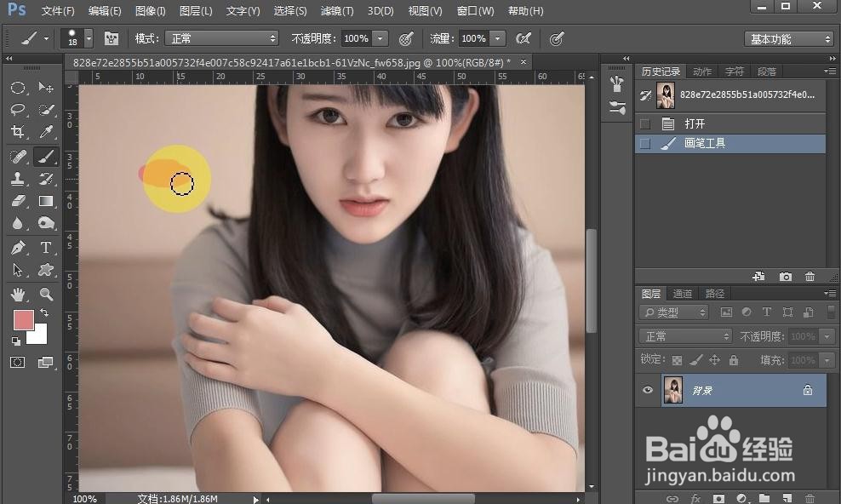
Task: Switch to the 通道 channels tab
Action: click(x=682, y=293)
